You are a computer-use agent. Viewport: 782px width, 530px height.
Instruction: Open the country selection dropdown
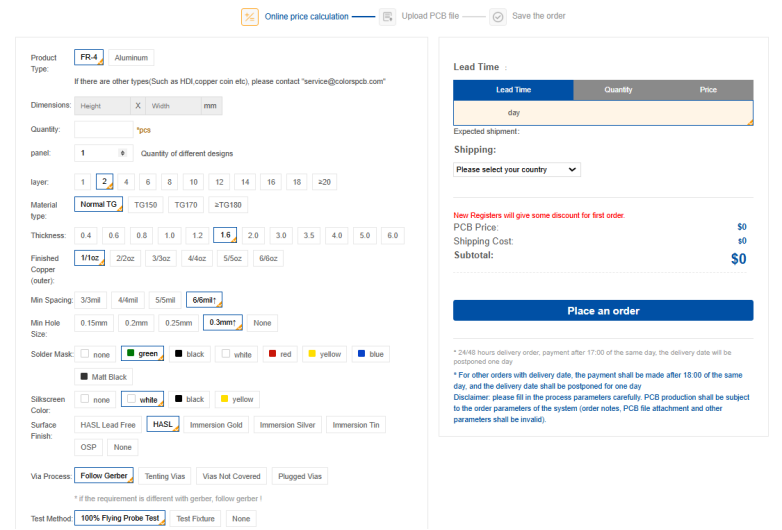point(516,170)
